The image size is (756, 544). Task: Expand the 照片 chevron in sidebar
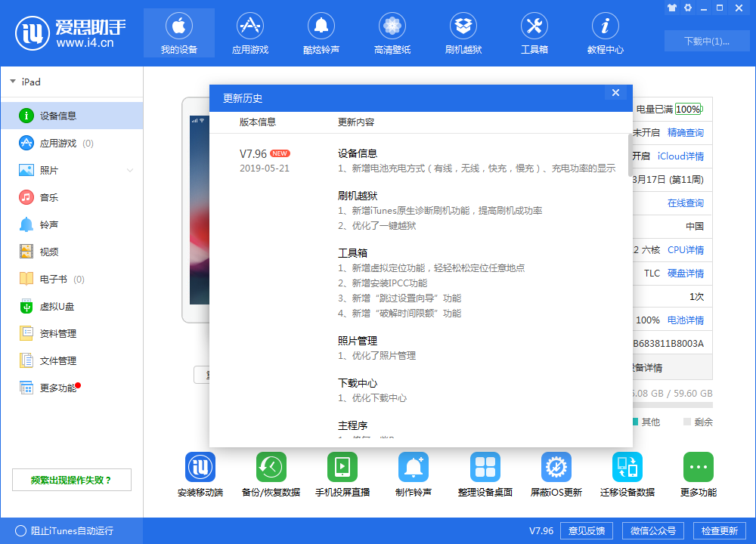point(130,170)
